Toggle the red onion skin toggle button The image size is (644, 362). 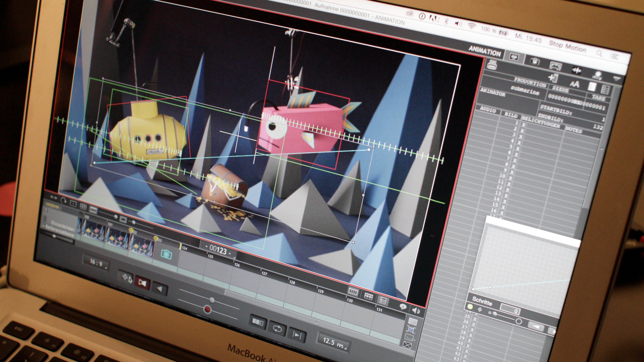pos(142,283)
